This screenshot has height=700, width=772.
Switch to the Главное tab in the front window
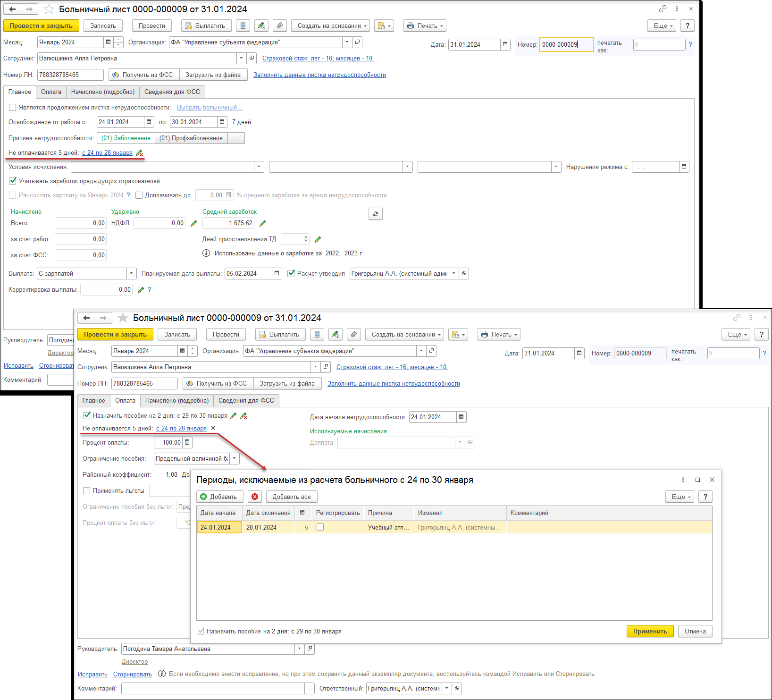(94, 401)
